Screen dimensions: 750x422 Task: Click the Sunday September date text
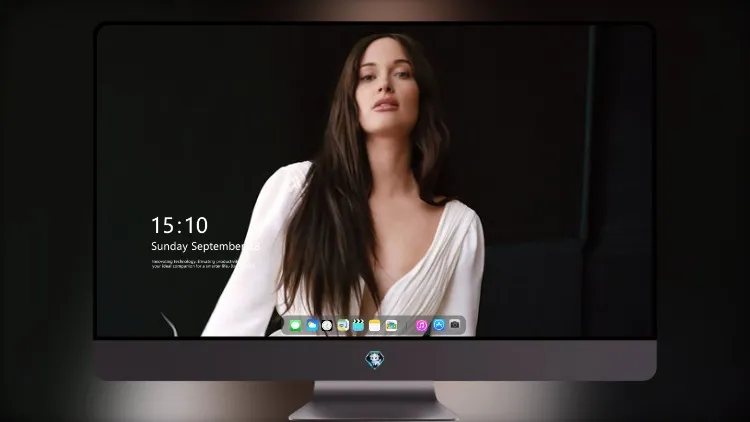pyautogui.click(x=205, y=246)
